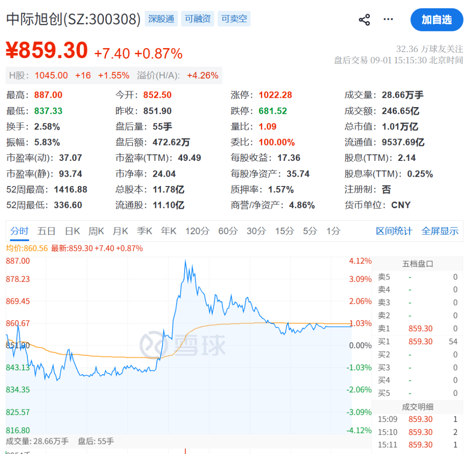This screenshot has width=476, height=454.
Task: Click the 买1 row with volume 54
Action: pos(417,341)
